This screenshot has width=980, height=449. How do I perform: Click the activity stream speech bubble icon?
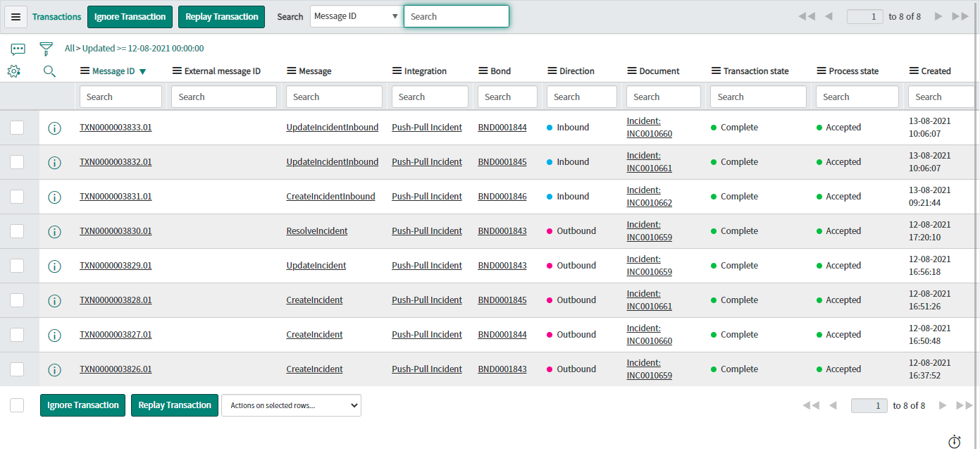coord(18,49)
